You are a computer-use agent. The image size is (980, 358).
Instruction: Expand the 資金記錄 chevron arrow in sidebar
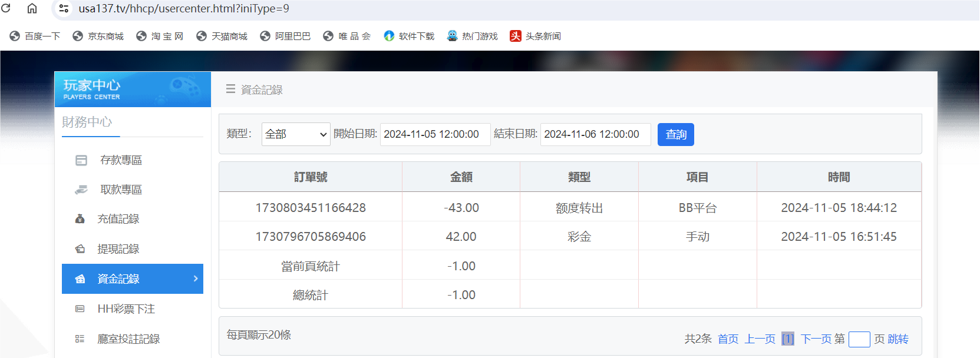pyautogui.click(x=196, y=279)
